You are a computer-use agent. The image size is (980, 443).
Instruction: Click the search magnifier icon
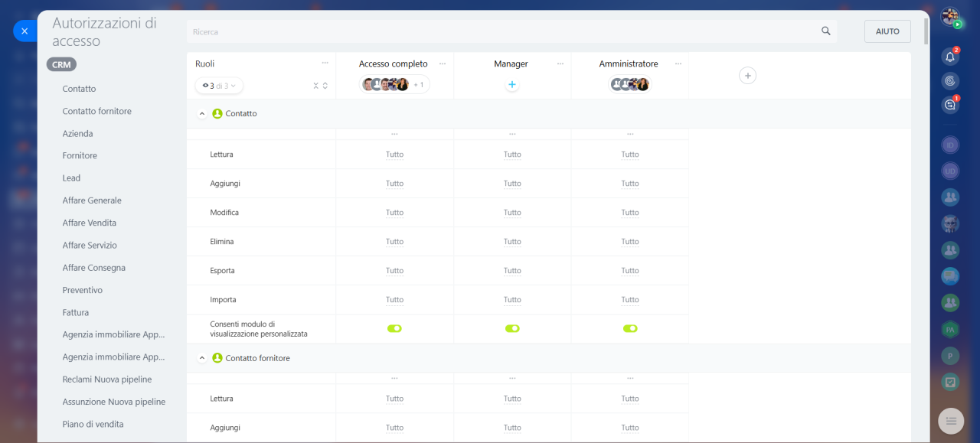tap(826, 31)
